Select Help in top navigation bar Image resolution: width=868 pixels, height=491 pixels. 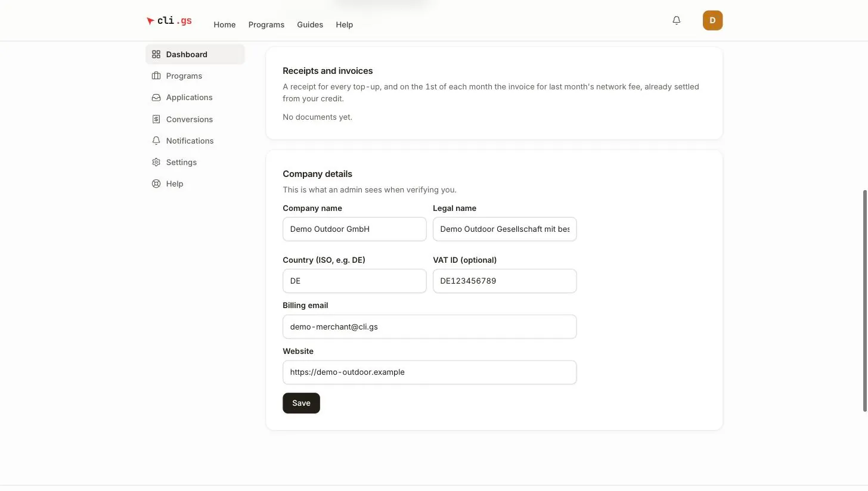pyautogui.click(x=345, y=24)
